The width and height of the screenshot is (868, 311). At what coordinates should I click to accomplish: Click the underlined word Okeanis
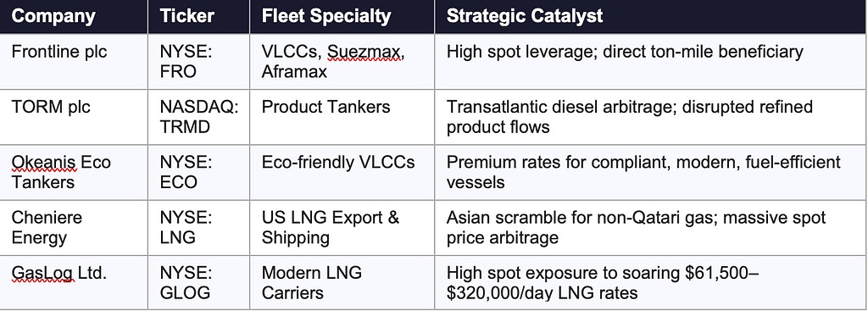[x=44, y=162]
